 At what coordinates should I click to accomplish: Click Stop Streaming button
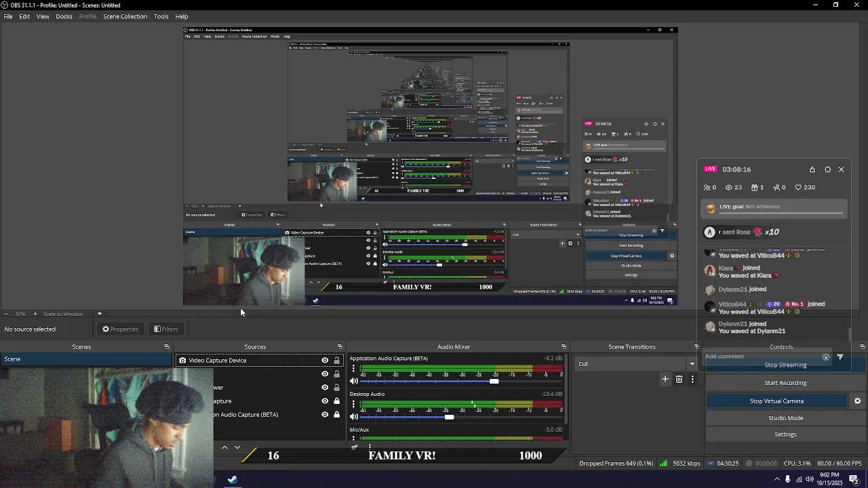click(785, 365)
